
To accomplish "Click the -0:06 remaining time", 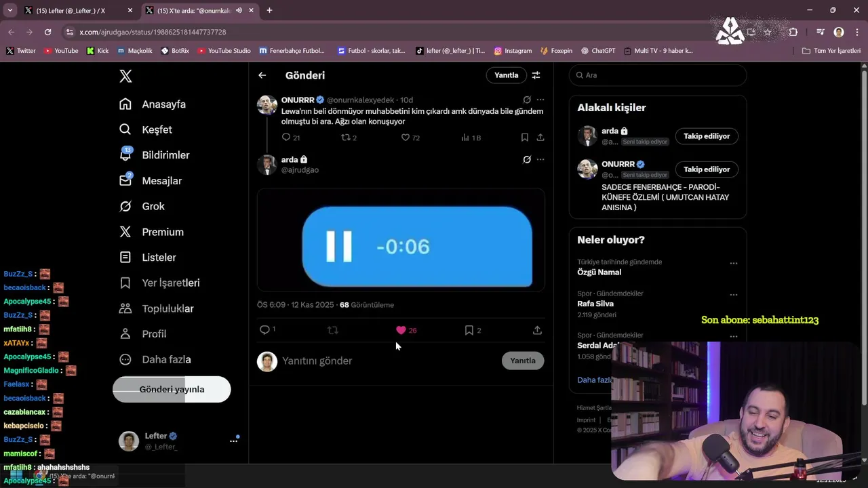I will click(403, 247).
